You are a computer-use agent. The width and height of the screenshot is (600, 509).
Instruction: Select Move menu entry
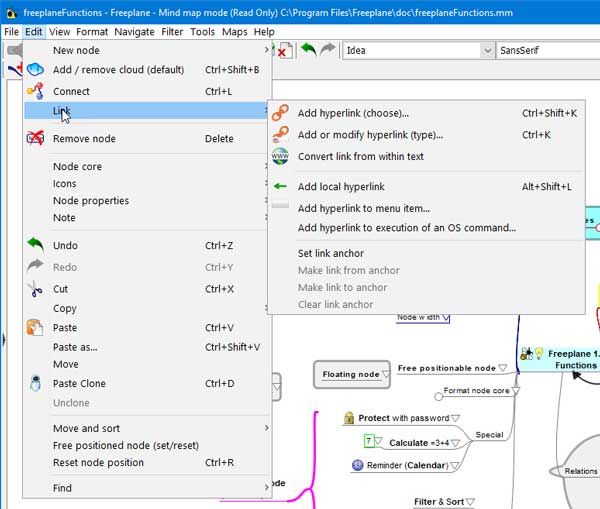[147, 364]
